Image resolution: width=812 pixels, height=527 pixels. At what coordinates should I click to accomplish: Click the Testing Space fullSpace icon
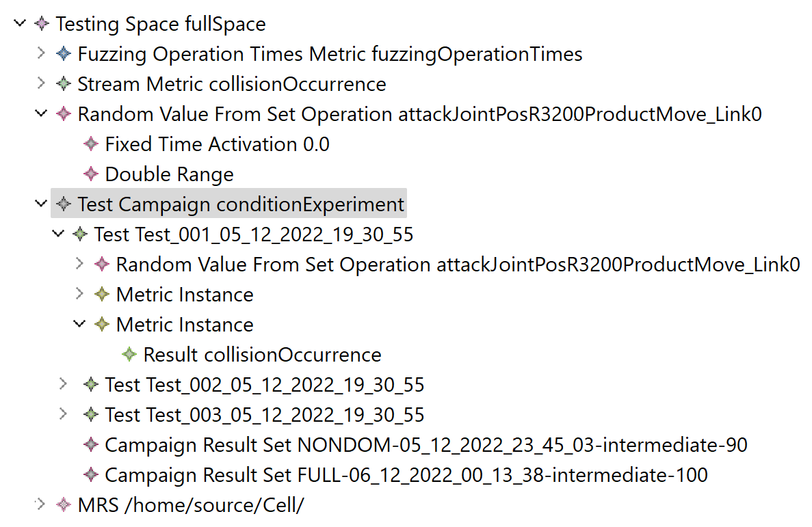(42, 24)
